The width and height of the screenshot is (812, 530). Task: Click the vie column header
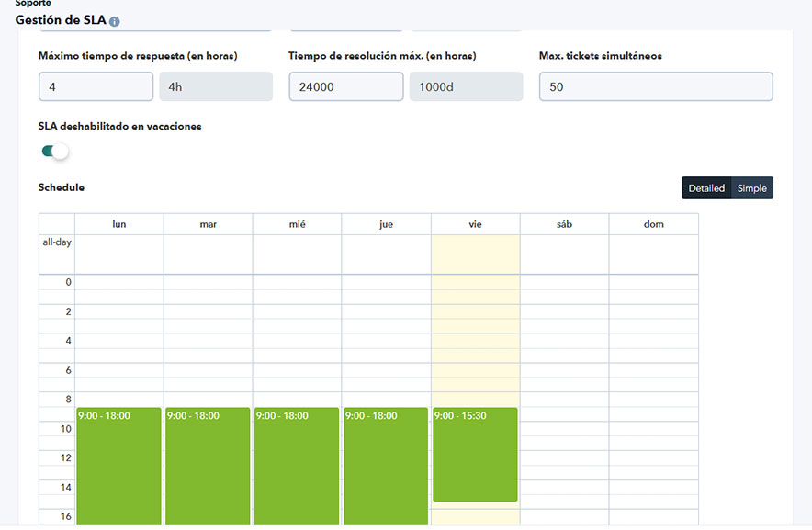[x=475, y=223]
